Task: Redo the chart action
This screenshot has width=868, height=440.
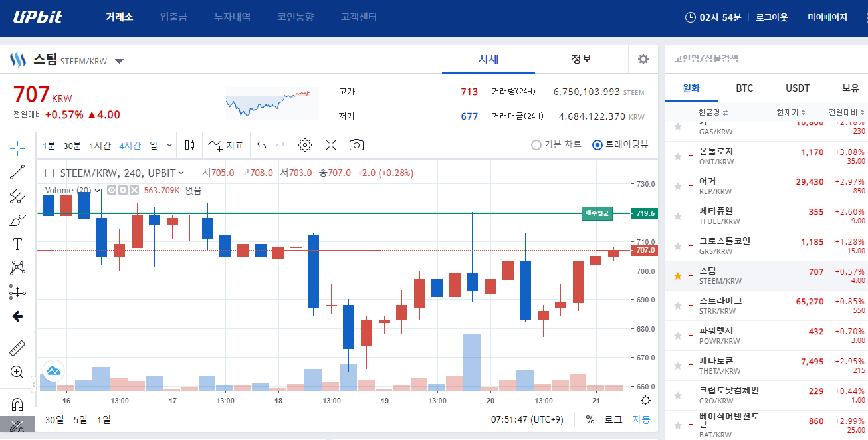Action: tap(280, 145)
